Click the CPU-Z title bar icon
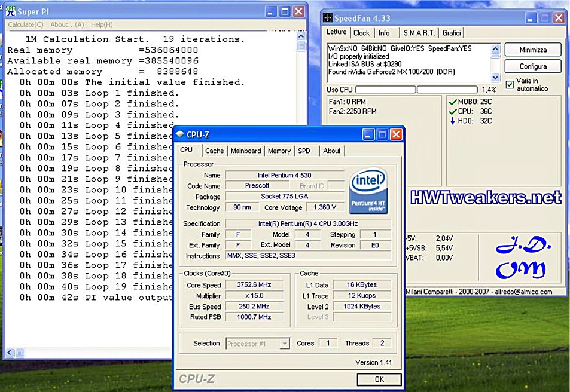570x392 pixels. point(180,134)
